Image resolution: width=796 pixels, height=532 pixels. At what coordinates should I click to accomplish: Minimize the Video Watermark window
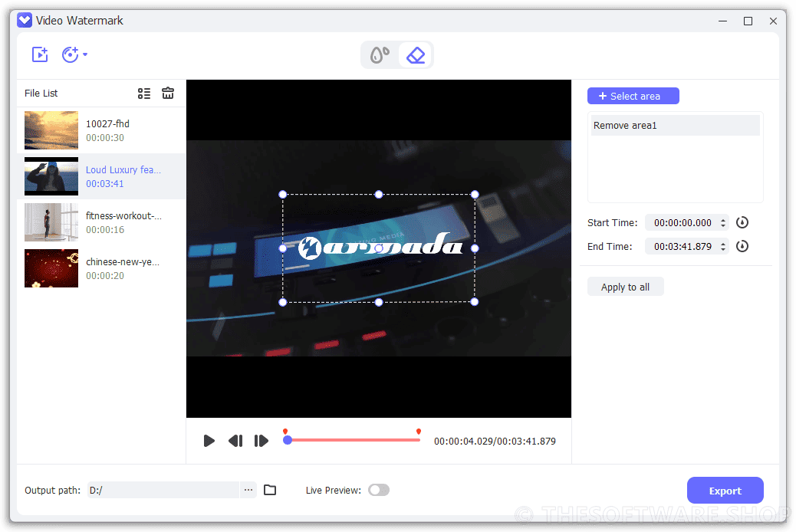(x=723, y=21)
